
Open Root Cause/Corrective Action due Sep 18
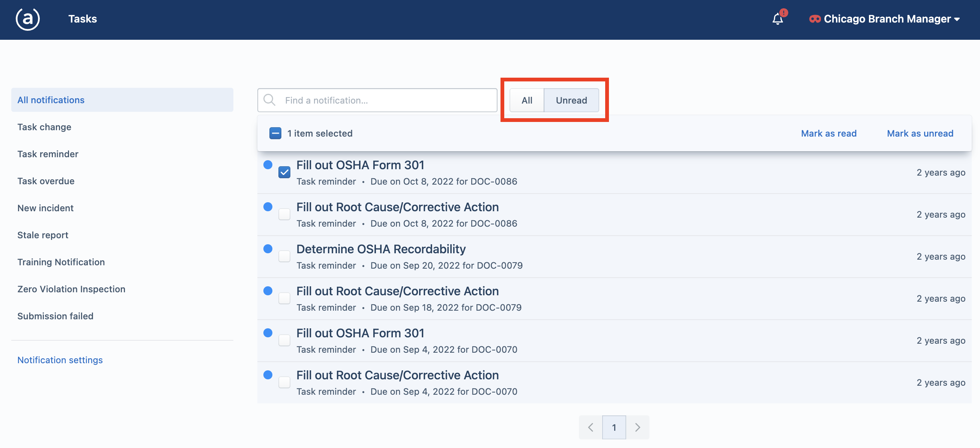(x=398, y=291)
